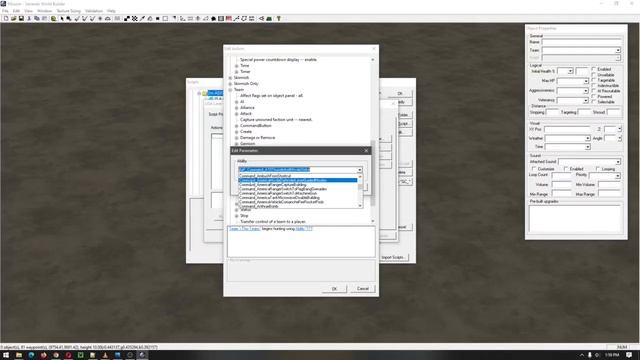
Task: Click the cross-hatch pattern toolbar icon
Action: coord(135,18)
